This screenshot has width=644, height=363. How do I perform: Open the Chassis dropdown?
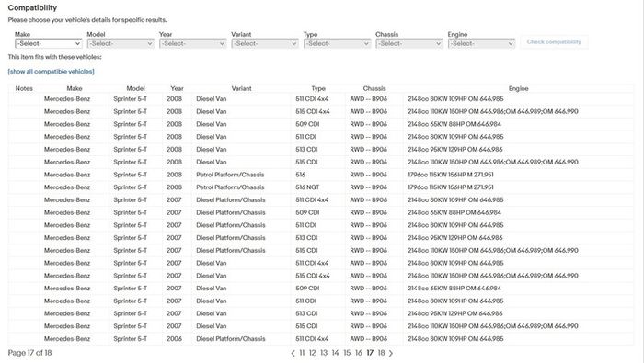(x=409, y=43)
